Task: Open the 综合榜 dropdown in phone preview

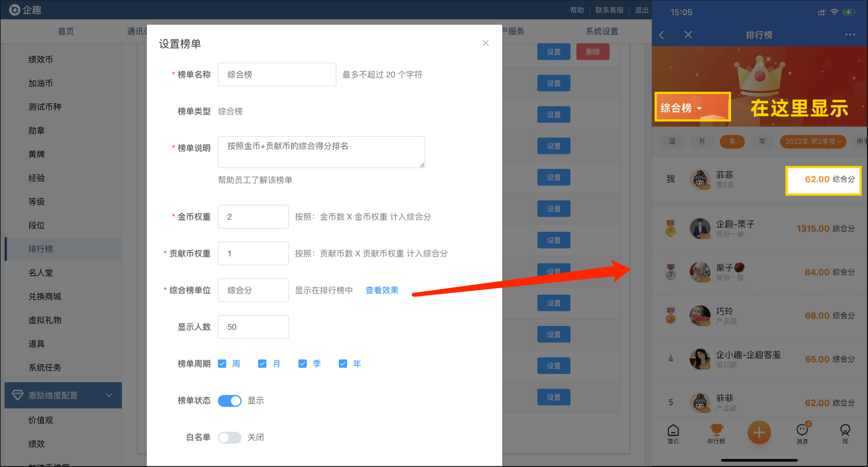Action: point(681,108)
